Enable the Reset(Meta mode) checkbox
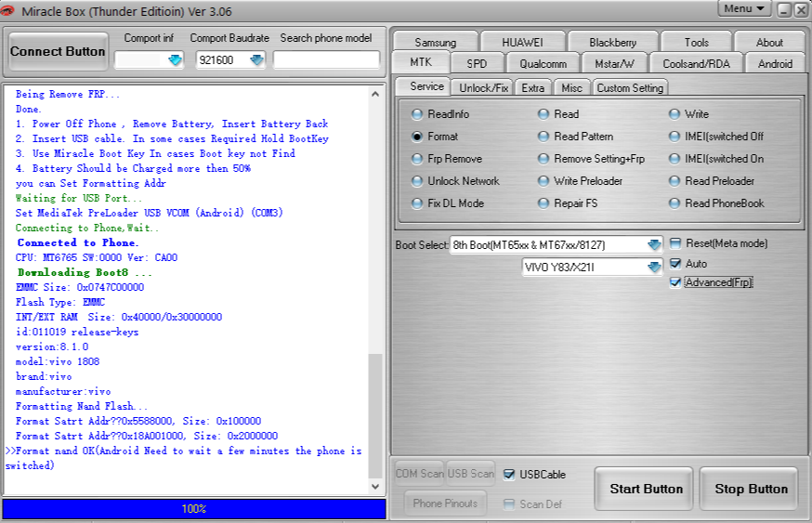Viewport: 812px width, 523px height. 675,243
